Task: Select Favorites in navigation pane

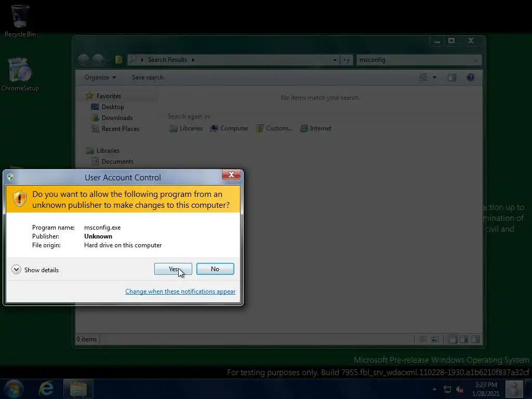Action: coord(109,96)
